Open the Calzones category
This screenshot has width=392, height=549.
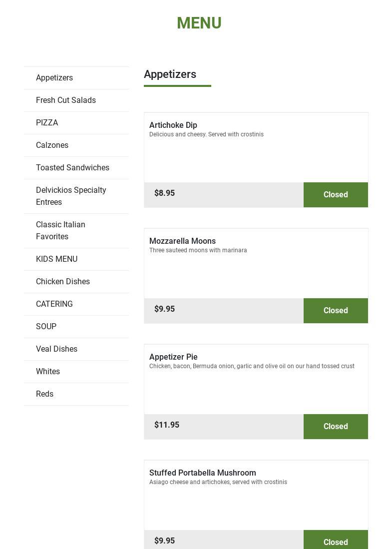(x=52, y=145)
